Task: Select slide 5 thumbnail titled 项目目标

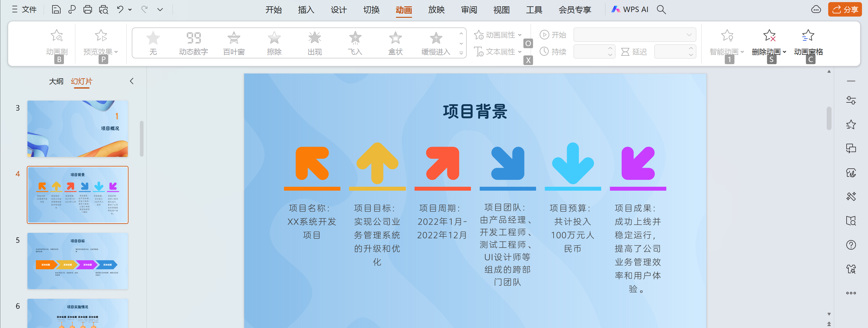Action: (x=77, y=261)
